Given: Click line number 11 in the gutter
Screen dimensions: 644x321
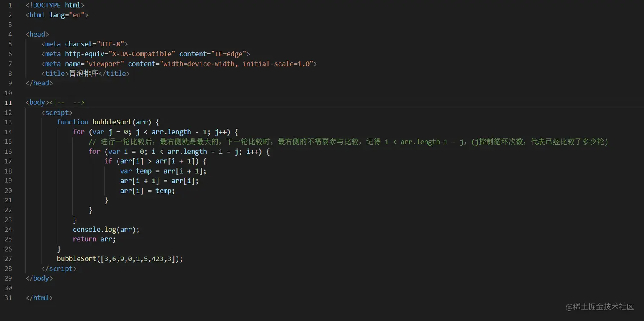Looking at the screenshot, I should 8,103.
